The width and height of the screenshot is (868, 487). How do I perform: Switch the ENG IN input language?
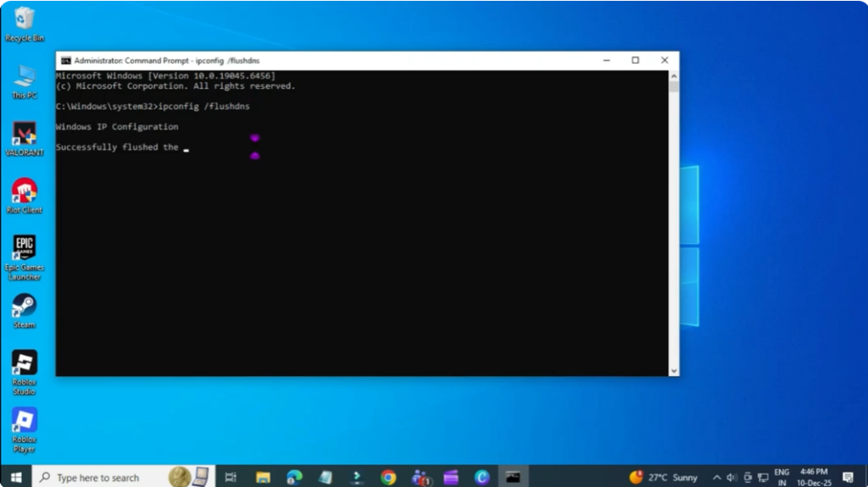click(x=782, y=477)
